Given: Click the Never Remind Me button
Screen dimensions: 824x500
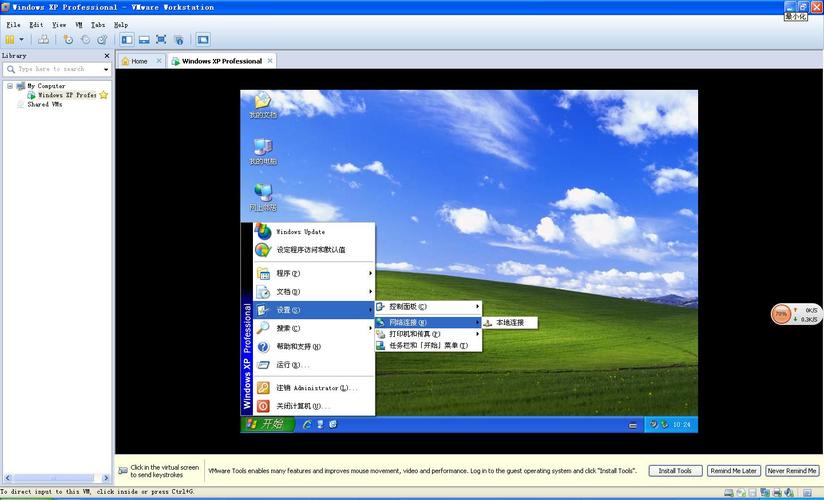Looking at the screenshot, I should 792,471.
